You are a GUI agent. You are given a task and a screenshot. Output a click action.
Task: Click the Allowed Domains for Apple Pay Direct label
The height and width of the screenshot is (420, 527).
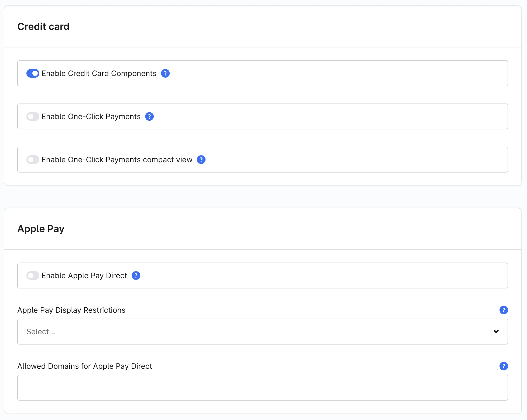pyautogui.click(x=85, y=366)
